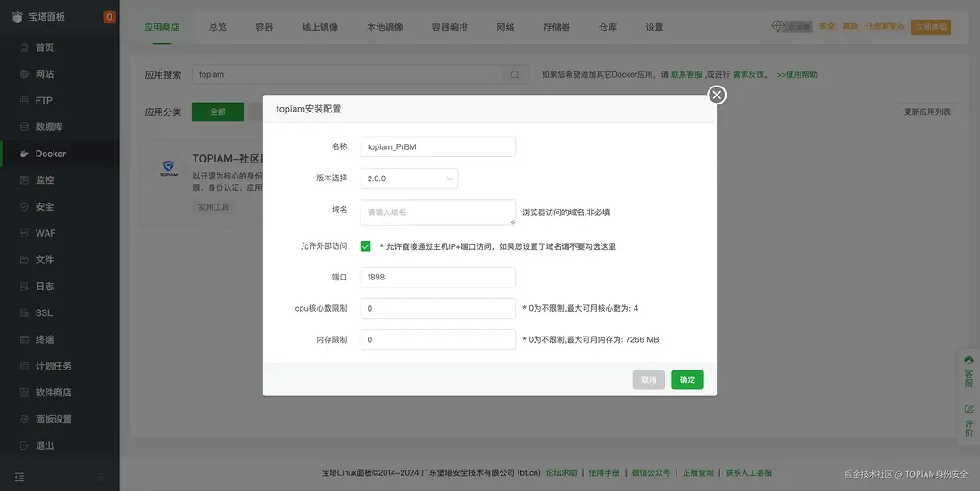The image size is (980, 491).
Task: Open the 使用手册 footer link
Action: pyautogui.click(x=604, y=473)
